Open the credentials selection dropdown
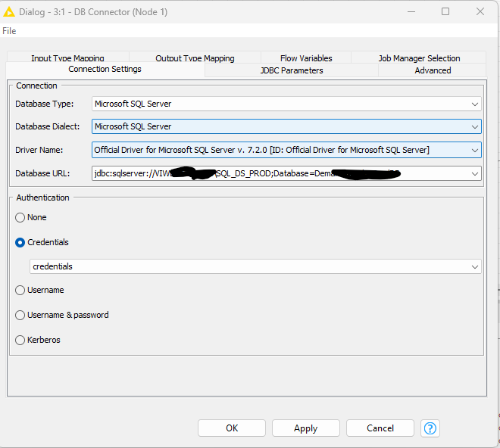The height and width of the screenshot is (448, 500). point(255,266)
